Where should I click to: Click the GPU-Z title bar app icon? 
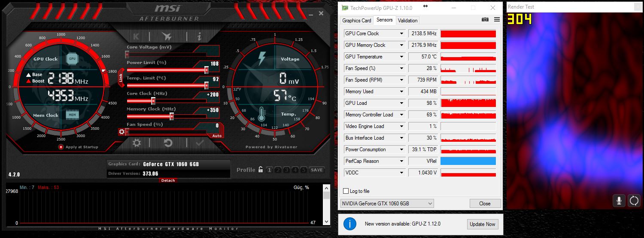pyautogui.click(x=344, y=8)
